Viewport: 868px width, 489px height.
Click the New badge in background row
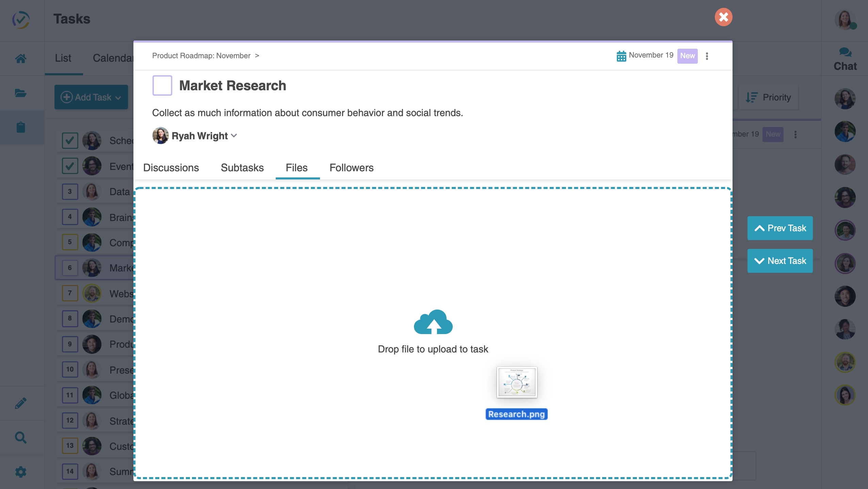click(x=773, y=134)
